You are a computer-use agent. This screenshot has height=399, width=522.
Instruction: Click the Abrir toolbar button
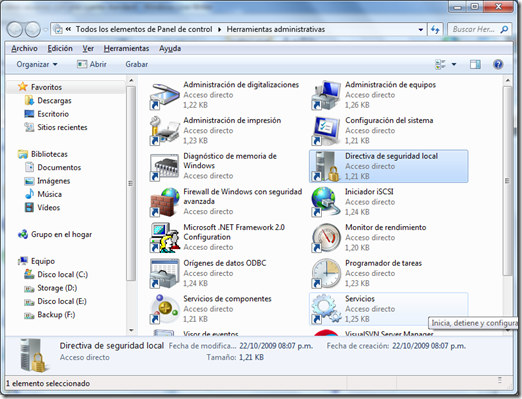92,64
